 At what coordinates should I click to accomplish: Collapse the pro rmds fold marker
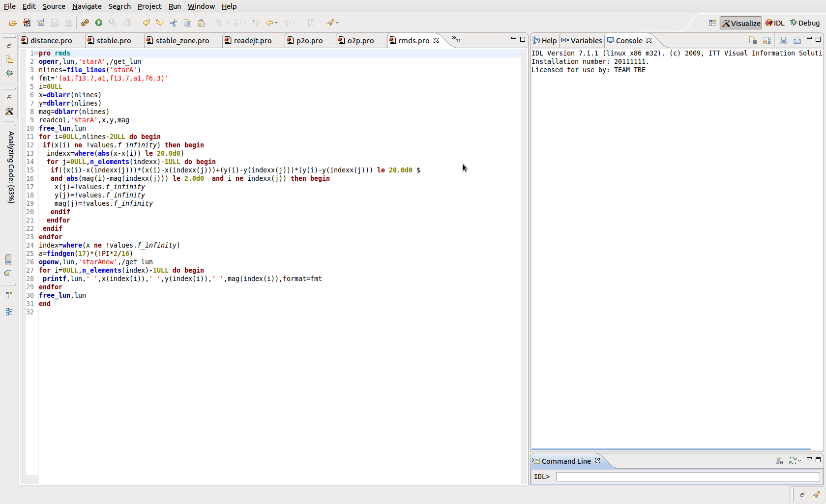point(36,53)
